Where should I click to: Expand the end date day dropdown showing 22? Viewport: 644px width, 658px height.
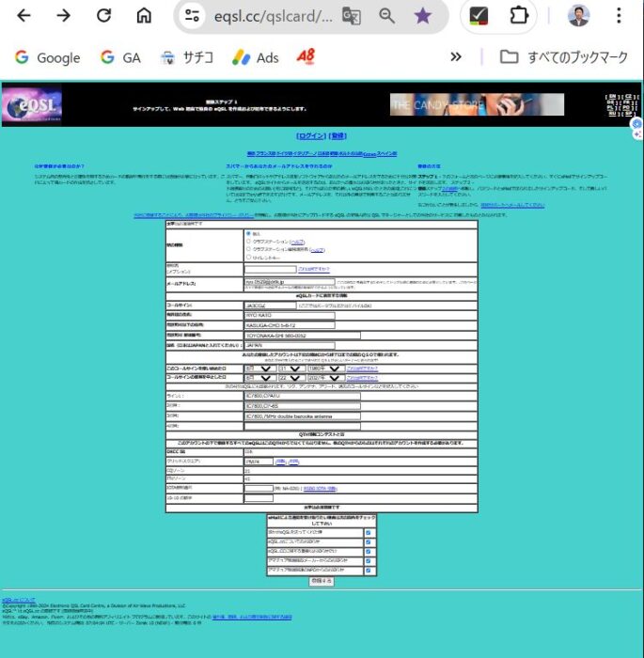point(289,378)
